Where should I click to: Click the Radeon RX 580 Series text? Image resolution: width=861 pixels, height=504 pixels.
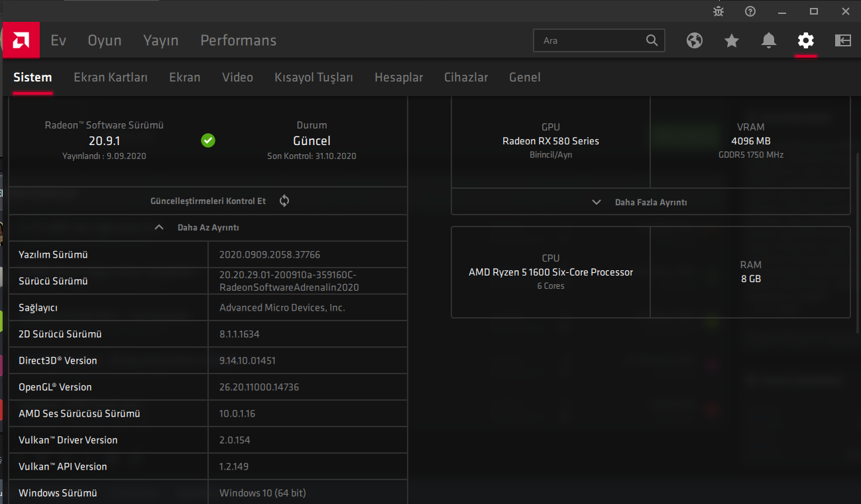coord(551,141)
